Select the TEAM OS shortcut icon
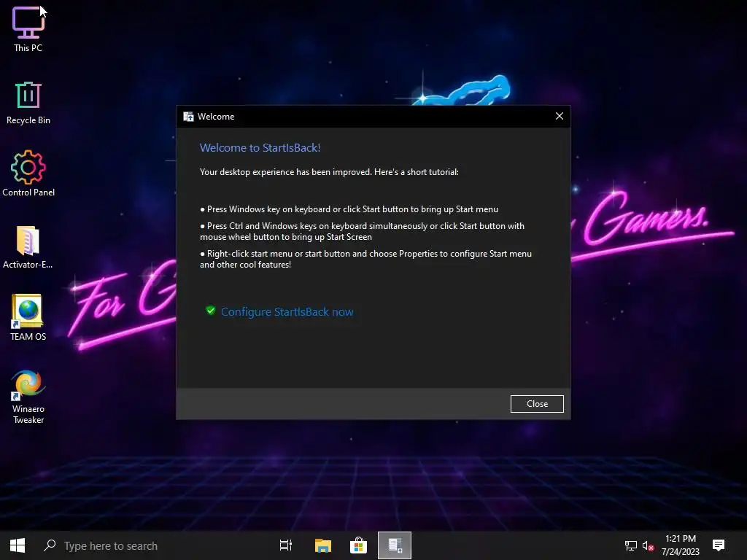Image resolution: width=747 pixels, height=560 pixels. 27,311
